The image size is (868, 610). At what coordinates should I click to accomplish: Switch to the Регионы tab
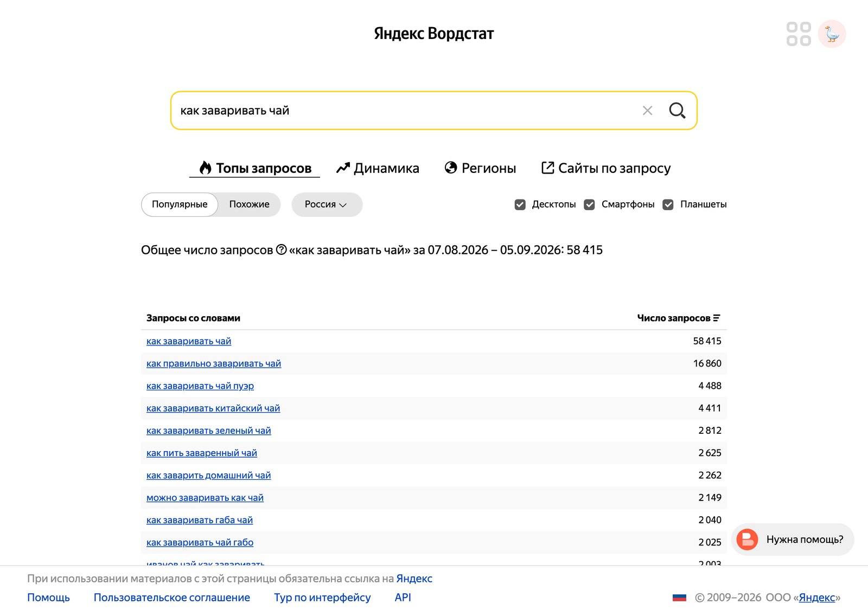(x=480, y=168)
